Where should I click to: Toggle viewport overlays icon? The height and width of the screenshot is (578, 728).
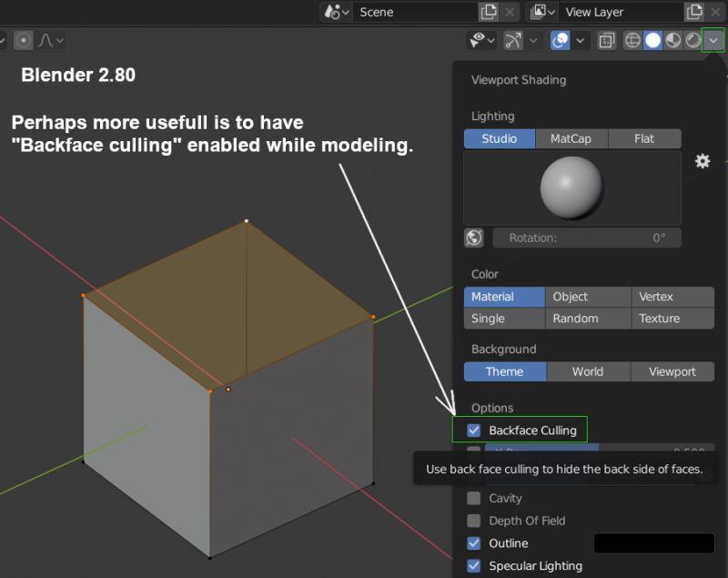pos(560,40)
